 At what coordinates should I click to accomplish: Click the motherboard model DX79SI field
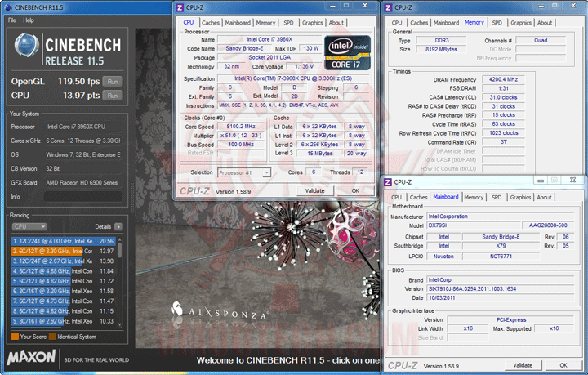pyautogui.click(x=474, y=225)
